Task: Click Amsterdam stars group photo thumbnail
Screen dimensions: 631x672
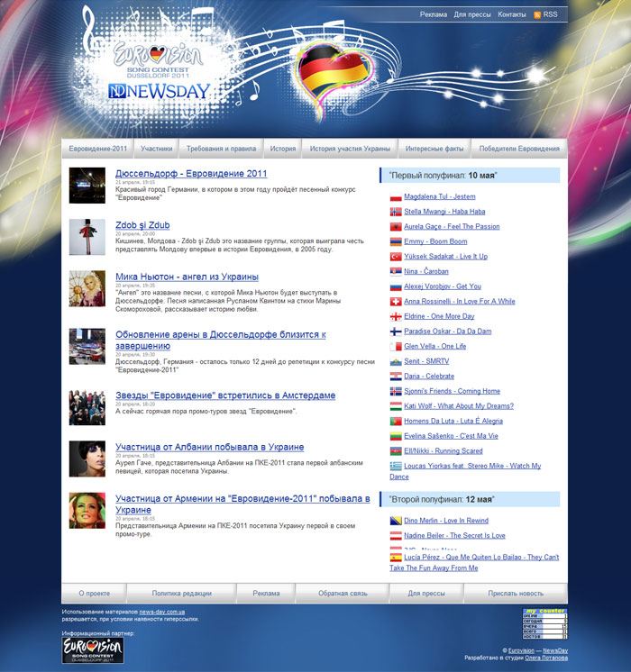Action: tap(87, 407)
